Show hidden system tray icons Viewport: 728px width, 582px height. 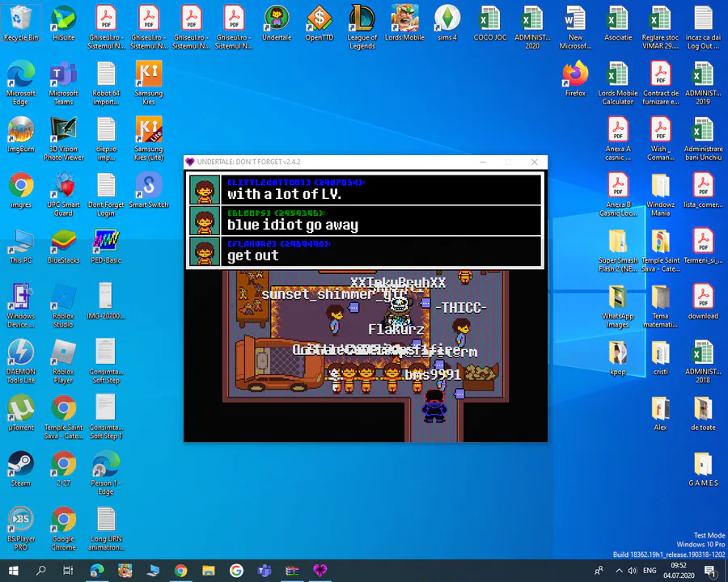(x=619, y=571)
